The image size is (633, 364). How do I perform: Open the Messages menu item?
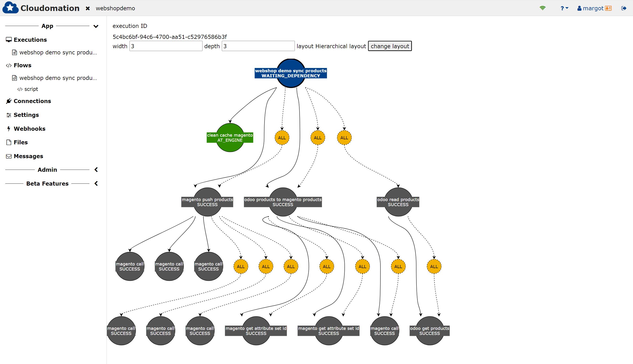[28, 156]
